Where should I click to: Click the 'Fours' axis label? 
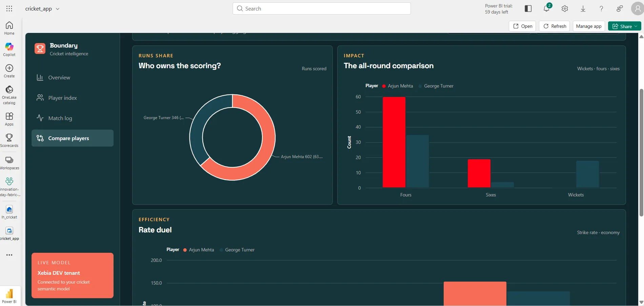406,195
